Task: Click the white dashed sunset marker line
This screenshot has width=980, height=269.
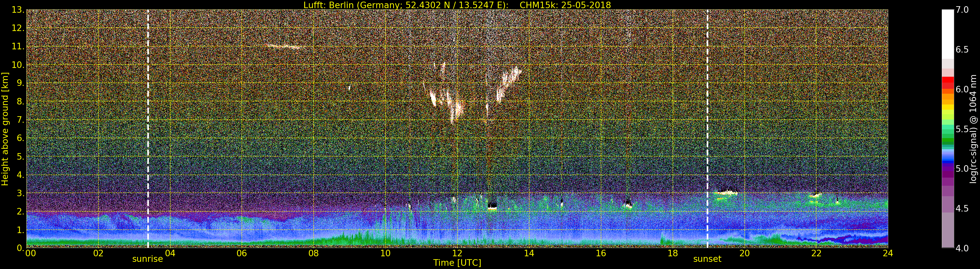Action: [707, 129]
